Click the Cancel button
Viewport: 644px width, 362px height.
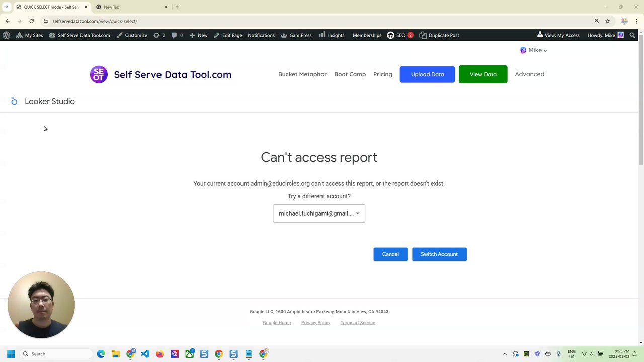[x=390, y=254]
